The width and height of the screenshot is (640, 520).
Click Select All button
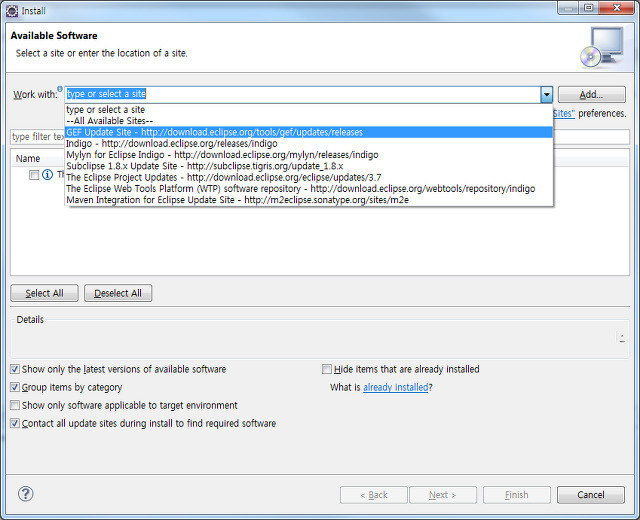pos(44,293)
